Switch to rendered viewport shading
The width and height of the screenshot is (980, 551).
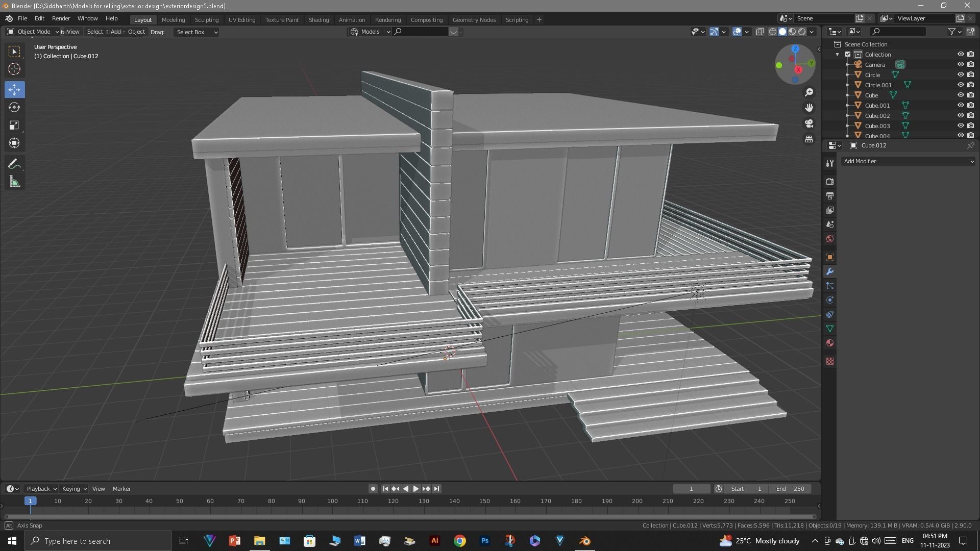[x=802, y=32]
